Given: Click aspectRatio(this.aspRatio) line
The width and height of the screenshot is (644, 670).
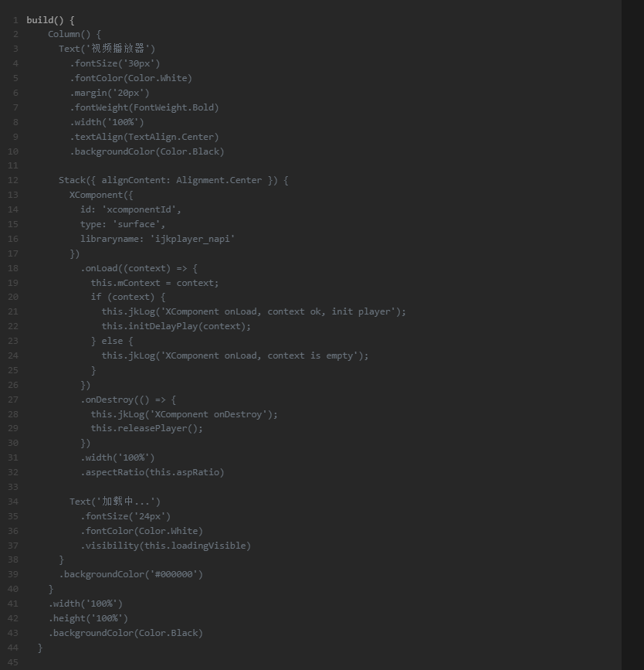Looking at the screenshot, I should click(x=152, y=472).
